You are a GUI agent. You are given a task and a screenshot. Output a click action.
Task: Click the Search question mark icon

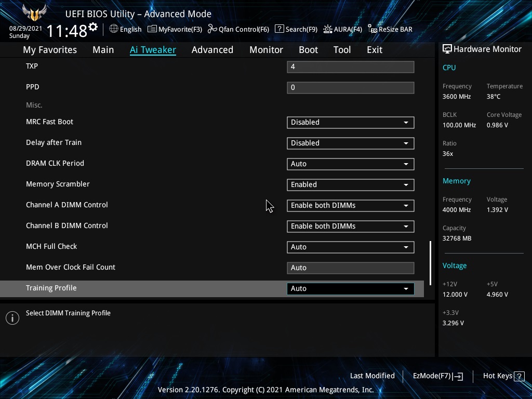click(x=279, y=29)
